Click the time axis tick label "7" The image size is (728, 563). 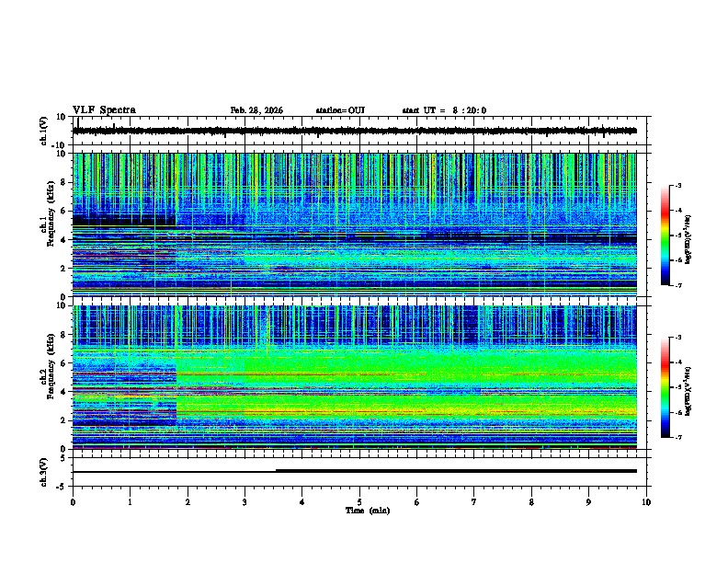(474, 502)
